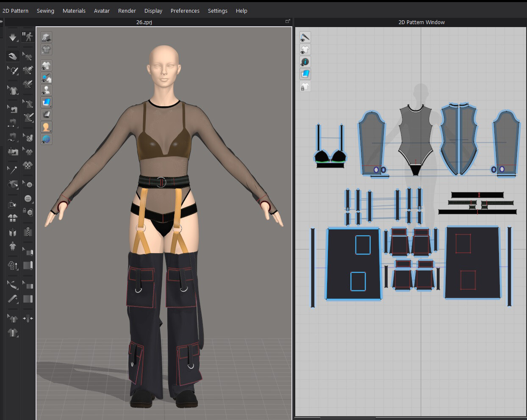Toggle Show Pattern Information in 2D window
This screenshot has width=527, height=420.
305,61
